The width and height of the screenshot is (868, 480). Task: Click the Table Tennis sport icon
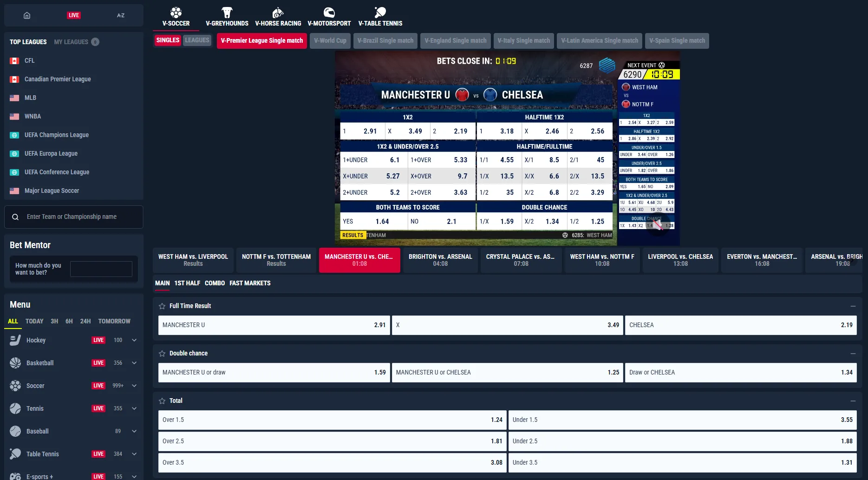click(15, 454)
